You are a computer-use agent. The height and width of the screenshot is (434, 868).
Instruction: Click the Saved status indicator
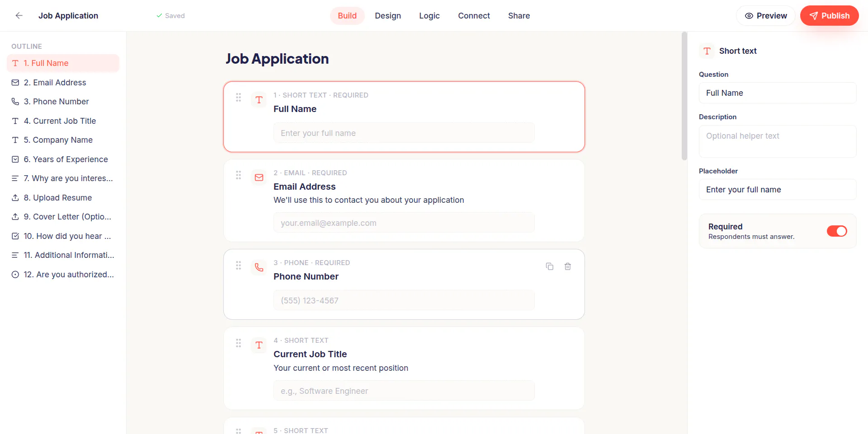coord(170,16)
